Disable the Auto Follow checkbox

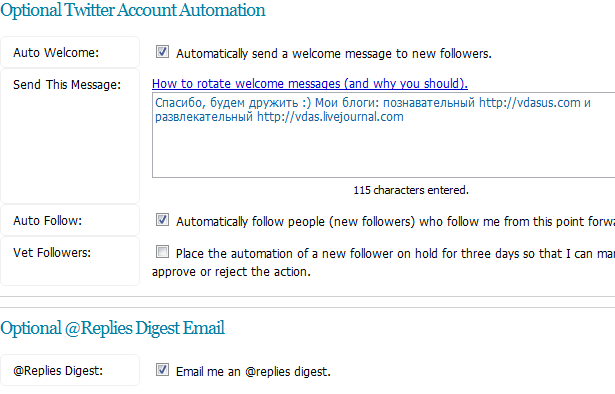pos(162,220)
